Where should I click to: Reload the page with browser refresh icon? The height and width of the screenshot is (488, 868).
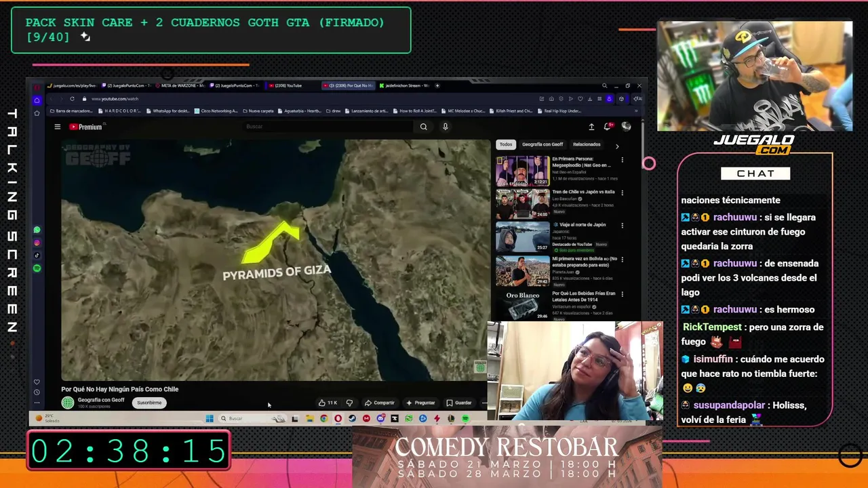point(72,99)
